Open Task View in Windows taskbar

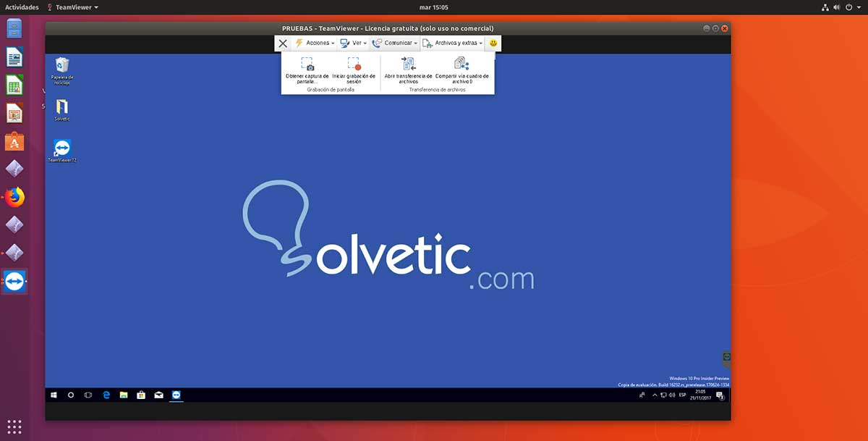(88, 395)
